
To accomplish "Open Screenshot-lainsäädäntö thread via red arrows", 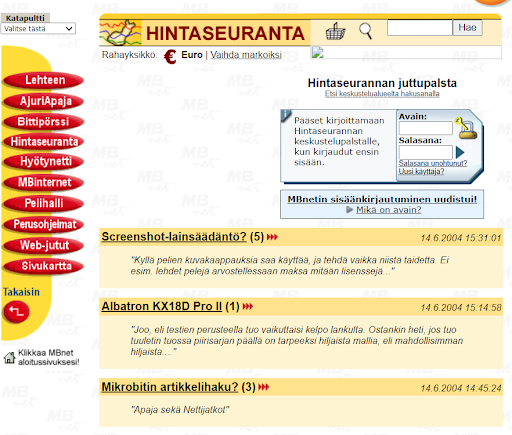I will point(272,237).
